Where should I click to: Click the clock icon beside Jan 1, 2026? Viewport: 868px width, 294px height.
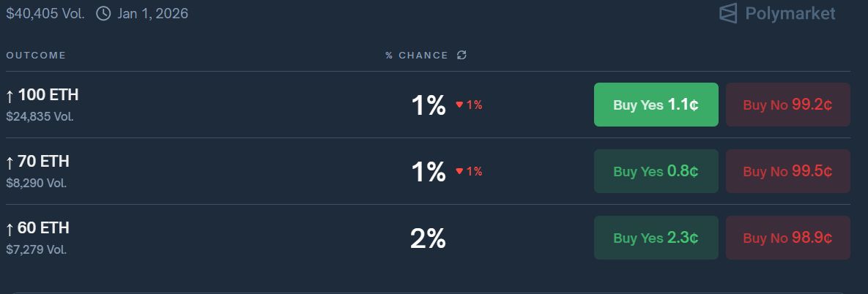(x=103, y=13)
